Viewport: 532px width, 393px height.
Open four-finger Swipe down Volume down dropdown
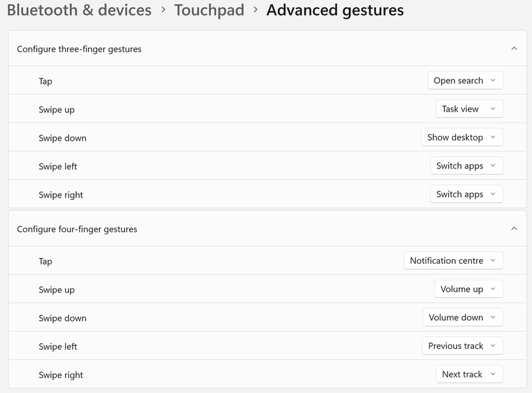pyautogui.click(x=462, y=317)
